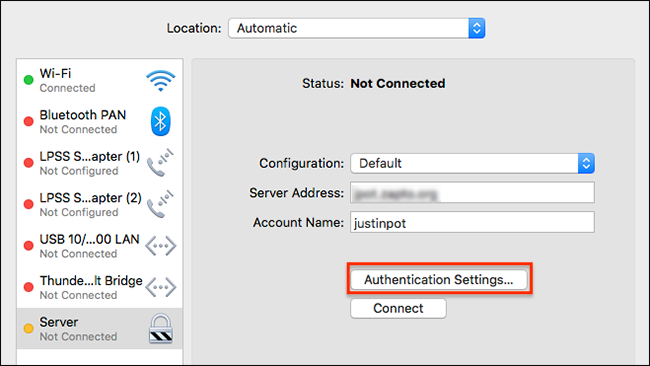Click the LPSS S...apter (1) phone icon
This screenshot has height=366, width=650.
coord(160,162)
